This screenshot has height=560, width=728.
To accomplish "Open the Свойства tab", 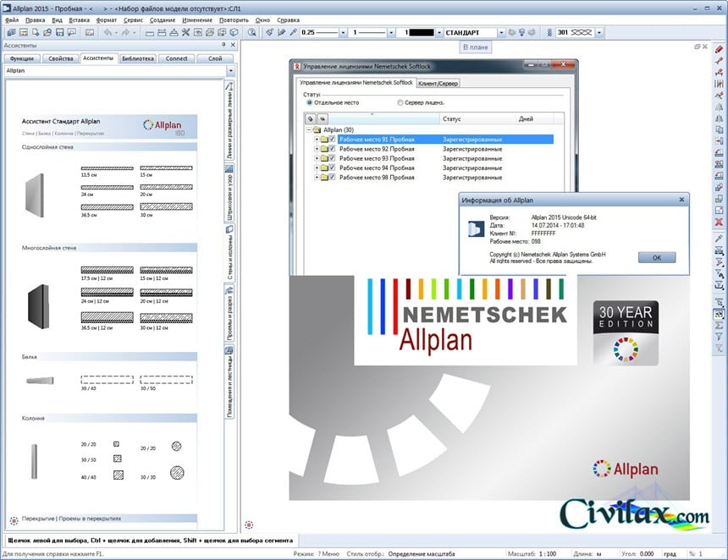I will 61,58.
